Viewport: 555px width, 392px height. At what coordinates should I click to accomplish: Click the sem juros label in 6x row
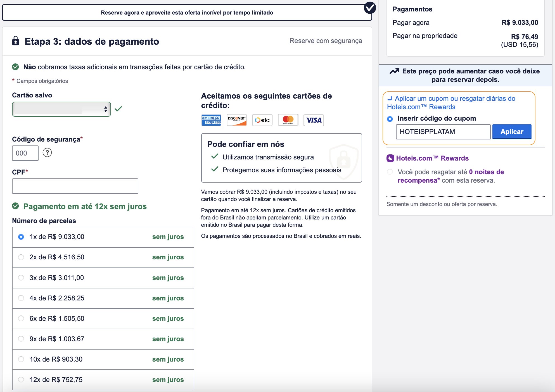tap(168, 319)
